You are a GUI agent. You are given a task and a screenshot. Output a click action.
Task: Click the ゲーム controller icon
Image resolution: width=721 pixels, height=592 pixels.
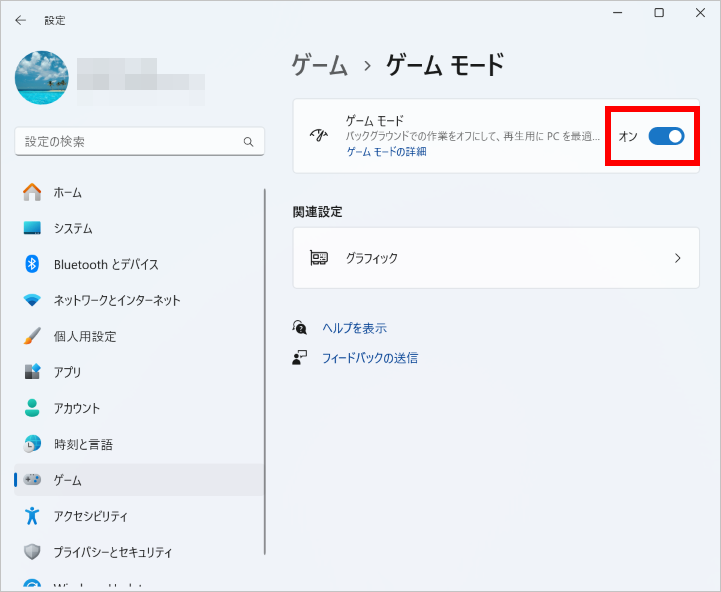pyautogui.click(x=32, y=480)
